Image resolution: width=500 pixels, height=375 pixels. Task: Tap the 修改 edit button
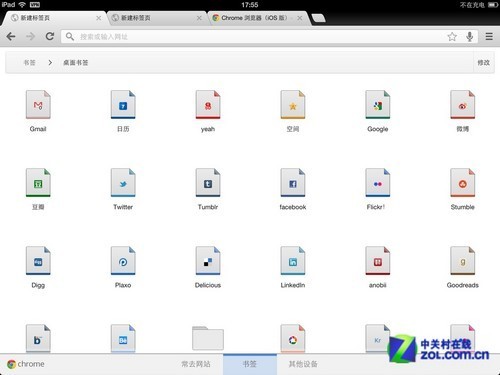tap(484, 63)
